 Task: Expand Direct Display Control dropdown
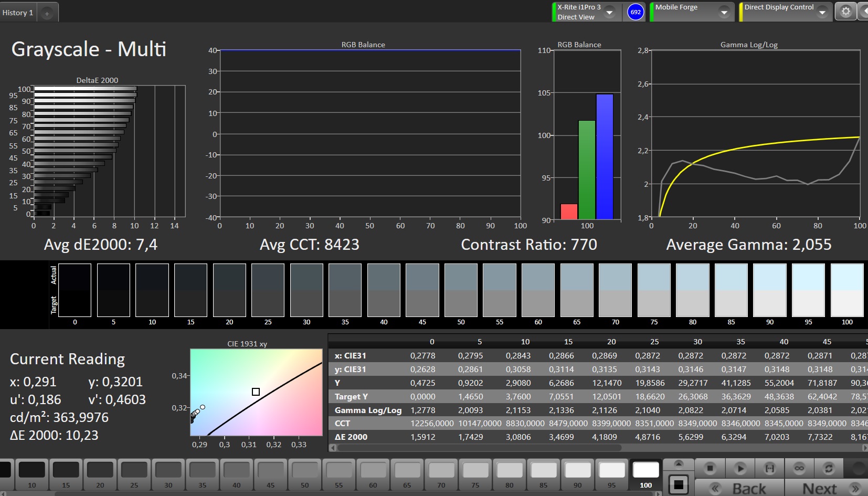(822, 12)
